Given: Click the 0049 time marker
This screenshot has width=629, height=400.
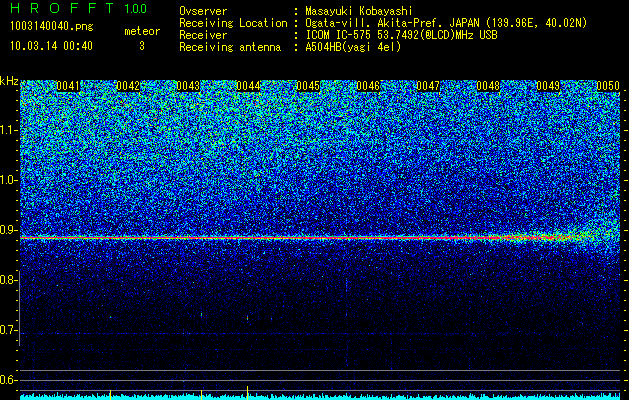Looking at the screenshot, I should point(548,86).
